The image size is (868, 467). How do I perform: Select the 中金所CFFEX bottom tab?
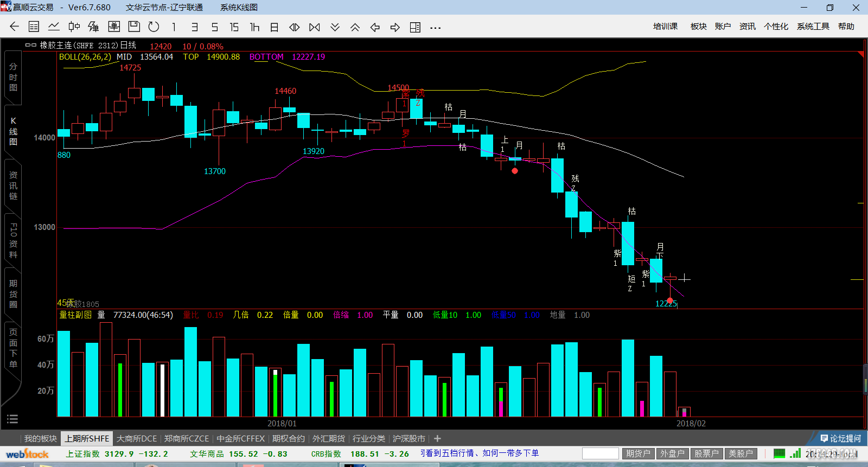[241, 438]
